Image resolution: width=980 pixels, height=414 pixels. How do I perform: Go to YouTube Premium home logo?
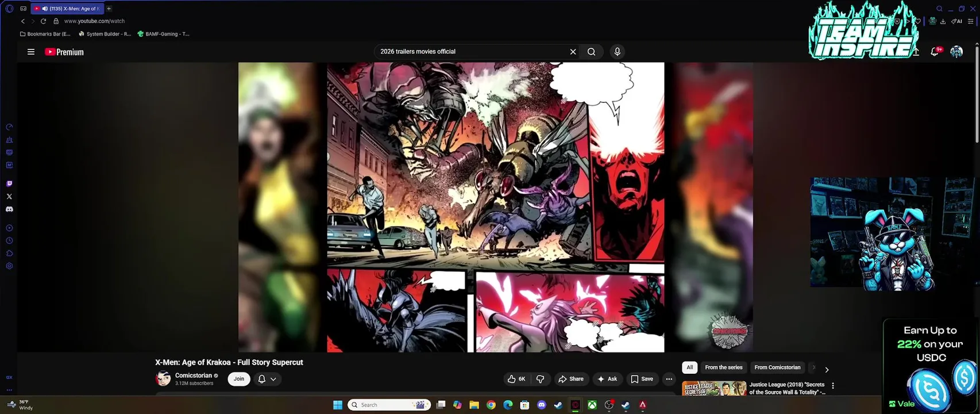[x=64, y=52]
